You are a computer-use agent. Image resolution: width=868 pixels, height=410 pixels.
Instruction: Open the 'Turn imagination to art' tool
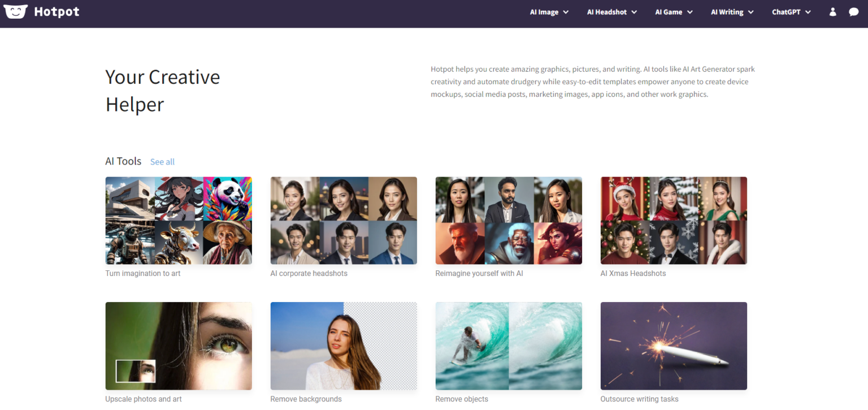tap(179, 221)
